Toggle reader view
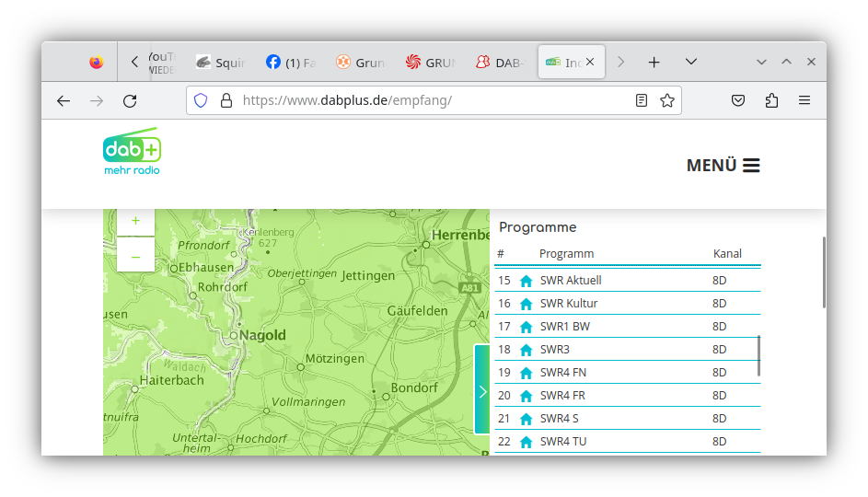868x497 pixels. tap(642, 100)
